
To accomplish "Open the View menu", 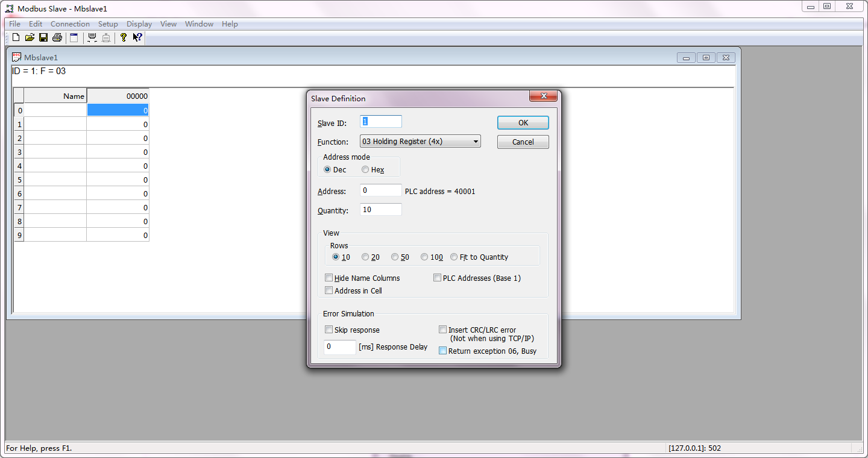I will (x=168, y=24).
